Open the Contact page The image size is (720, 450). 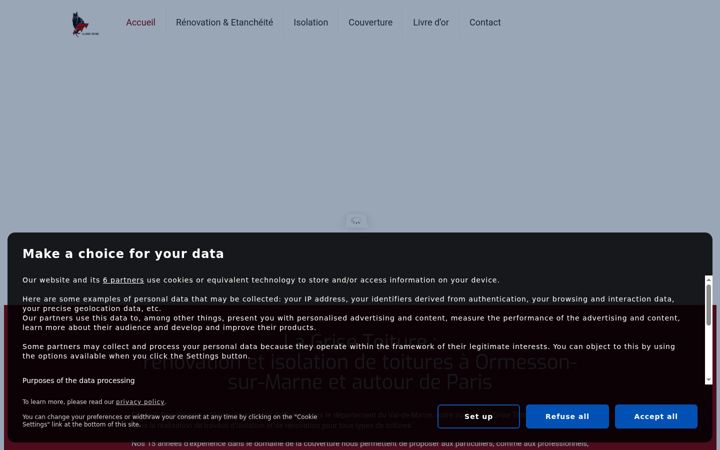click(485, 22)
